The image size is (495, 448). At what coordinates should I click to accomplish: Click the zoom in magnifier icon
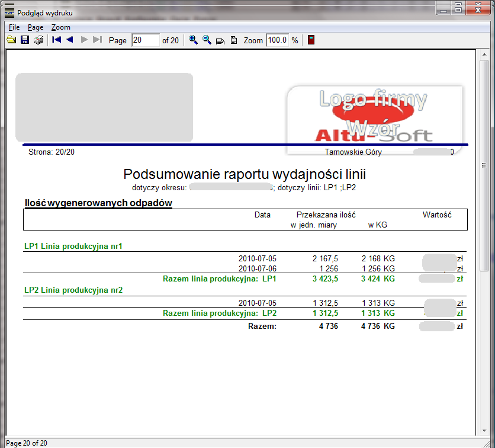193,40
